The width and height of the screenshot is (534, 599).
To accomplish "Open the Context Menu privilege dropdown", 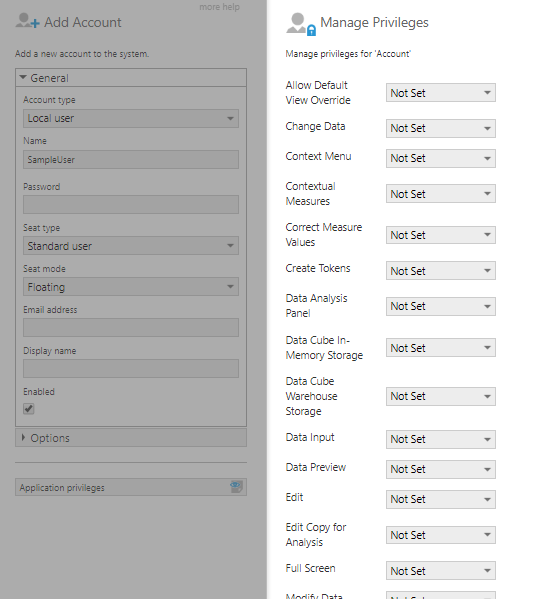I will point(441,158).
